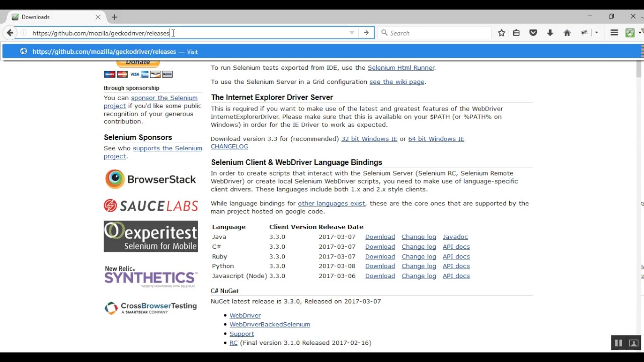
Task: Click the site info icon in address bar
Action: coord(24,33)
